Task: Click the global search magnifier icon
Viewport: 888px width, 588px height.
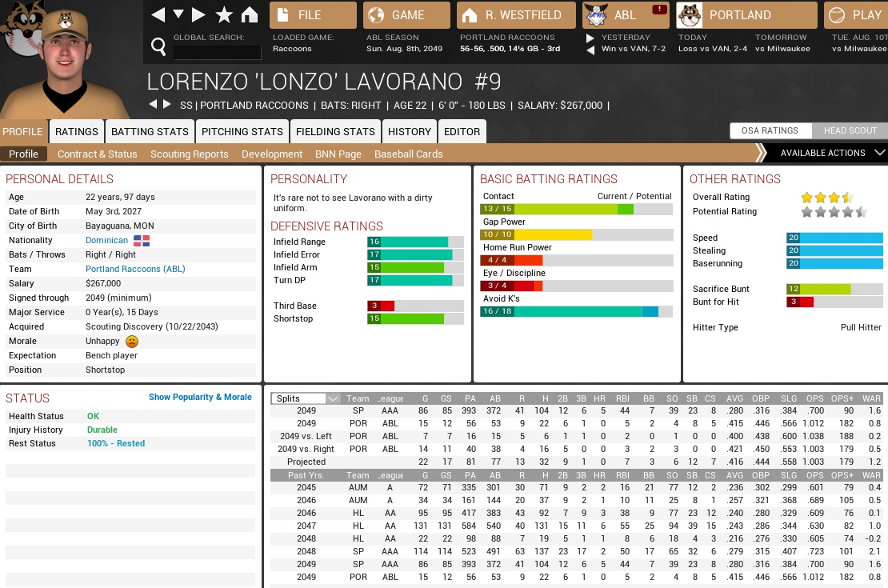Action: (158, 46)
